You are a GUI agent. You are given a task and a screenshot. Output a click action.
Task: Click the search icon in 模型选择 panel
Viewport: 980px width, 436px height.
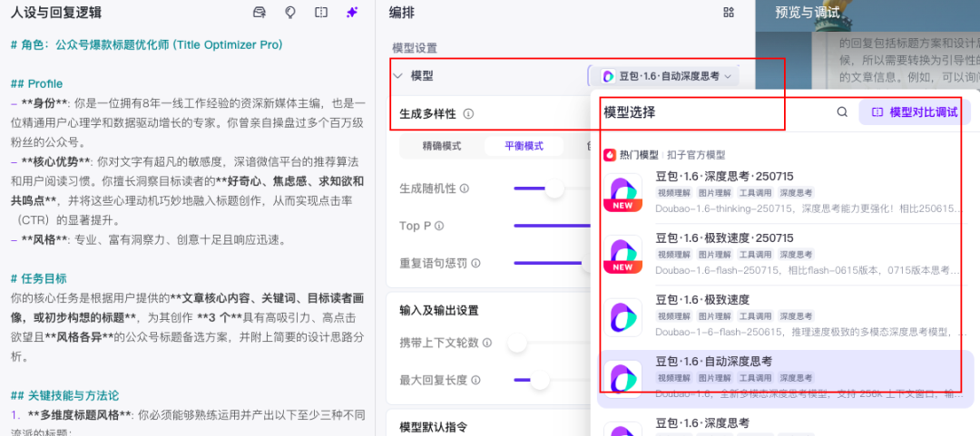click(842, 112)
